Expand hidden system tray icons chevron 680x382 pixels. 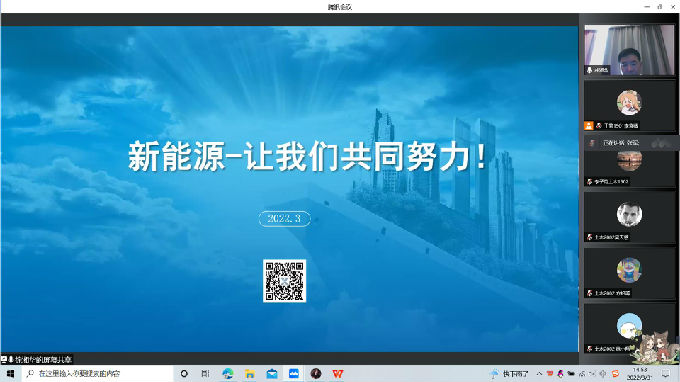coord(539,373)
